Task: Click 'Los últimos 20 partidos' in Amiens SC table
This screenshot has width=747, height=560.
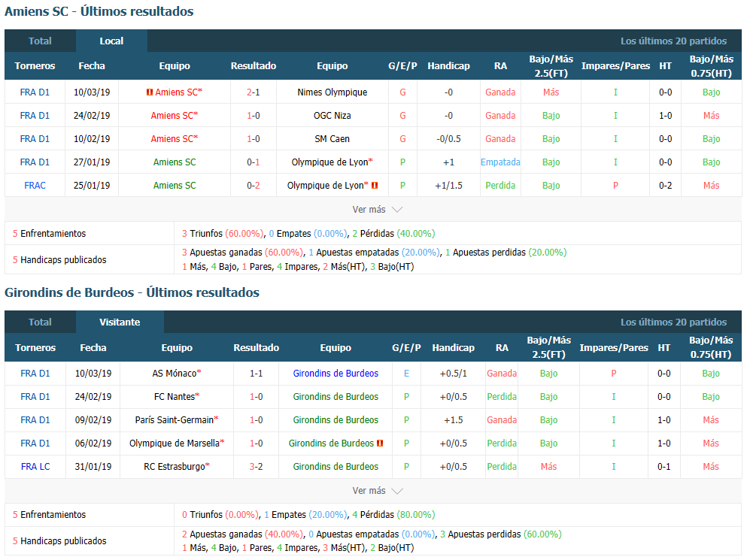Action: tap(673, 41)
